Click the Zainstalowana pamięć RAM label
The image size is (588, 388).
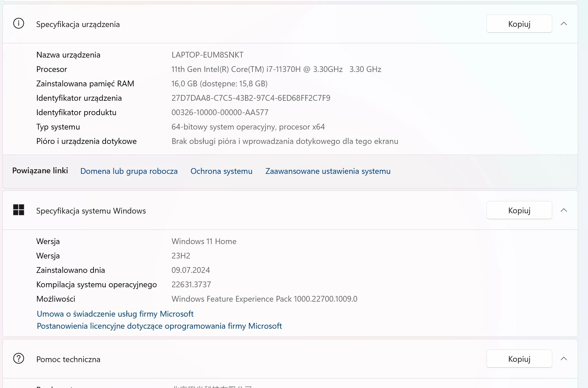pyautogui.click(x=85, y=83)
